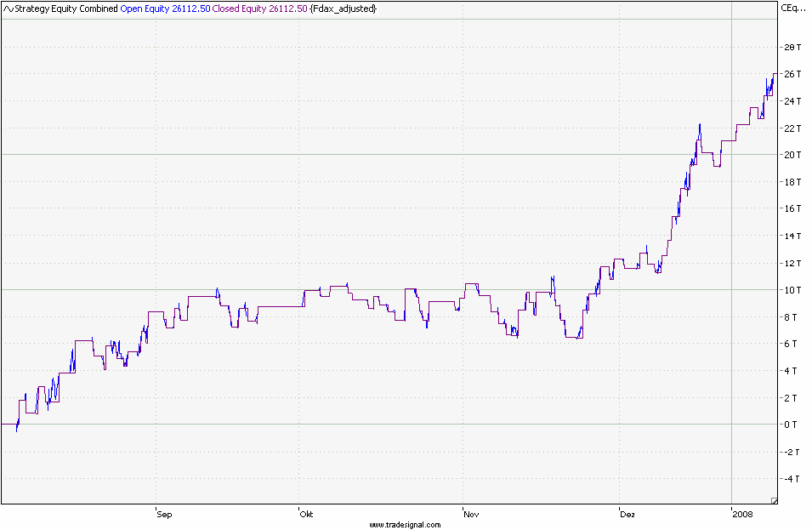
Task: Open the www.tradesignal.com link
Action: coord(405,525)
